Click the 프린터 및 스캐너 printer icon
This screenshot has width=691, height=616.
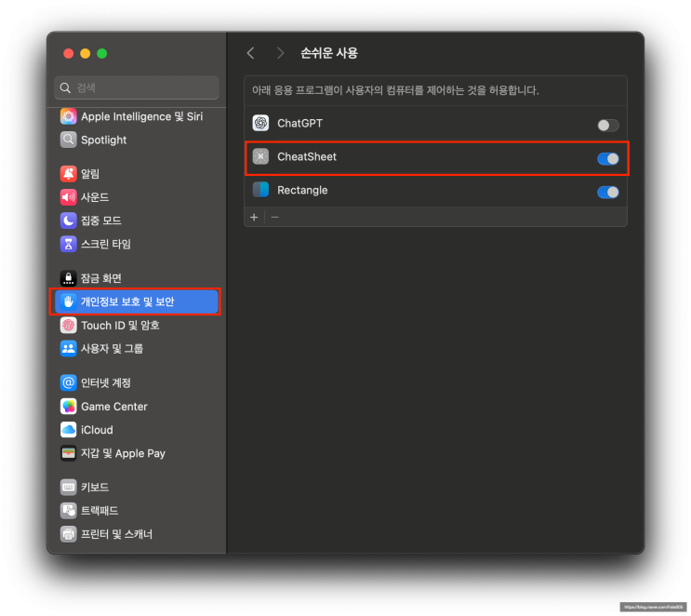point(68,534)
